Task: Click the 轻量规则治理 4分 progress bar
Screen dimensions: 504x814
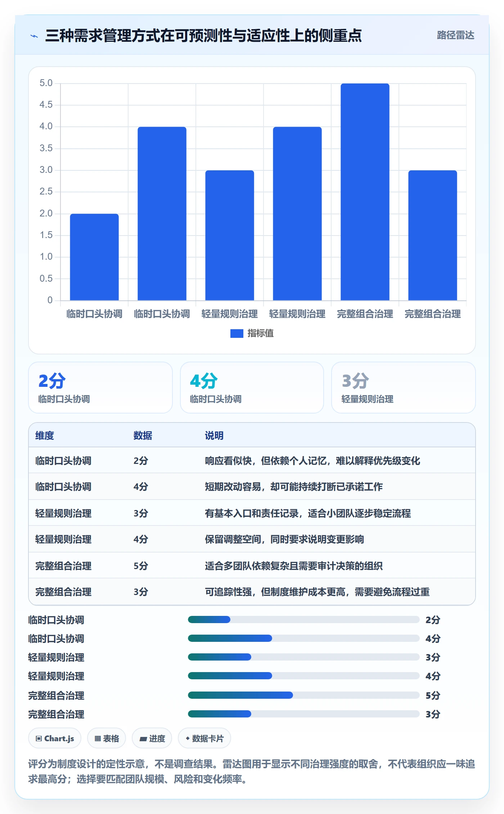Action: (x=304, y=676)
